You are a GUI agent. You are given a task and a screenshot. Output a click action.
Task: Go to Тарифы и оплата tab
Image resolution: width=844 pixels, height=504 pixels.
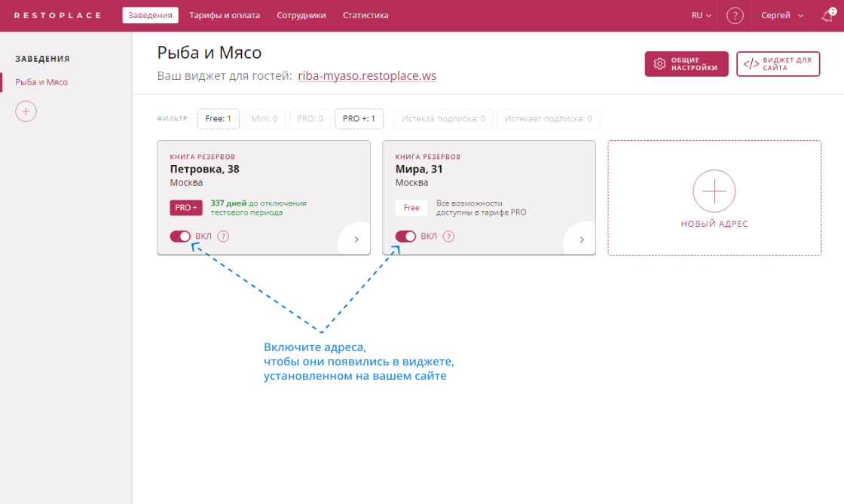225,16
